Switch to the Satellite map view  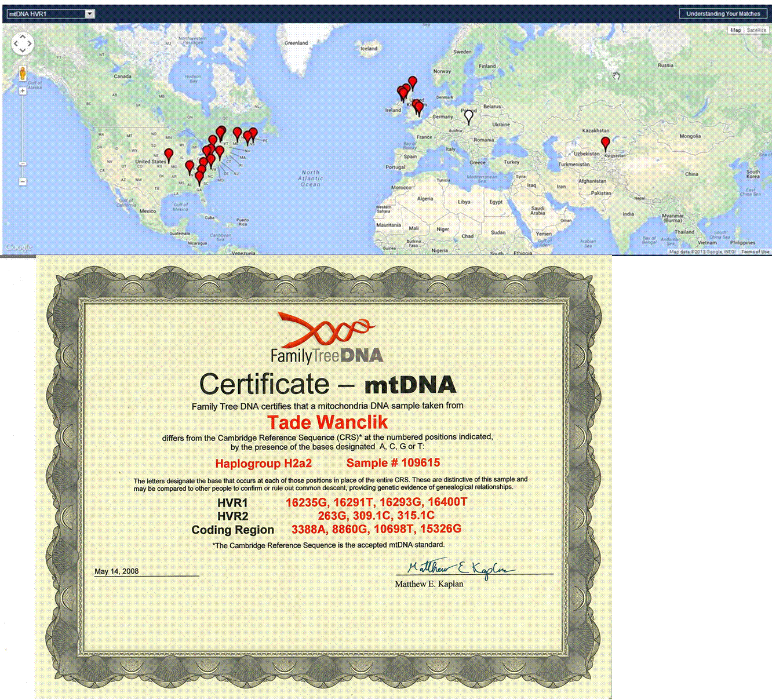pyautogui.click(x=756, y=30)
